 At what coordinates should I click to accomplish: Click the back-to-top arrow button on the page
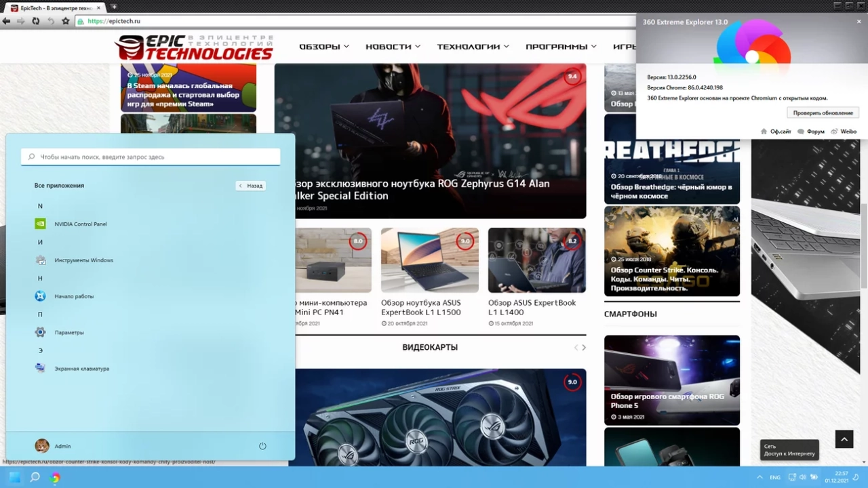click(x=844, y=439)
